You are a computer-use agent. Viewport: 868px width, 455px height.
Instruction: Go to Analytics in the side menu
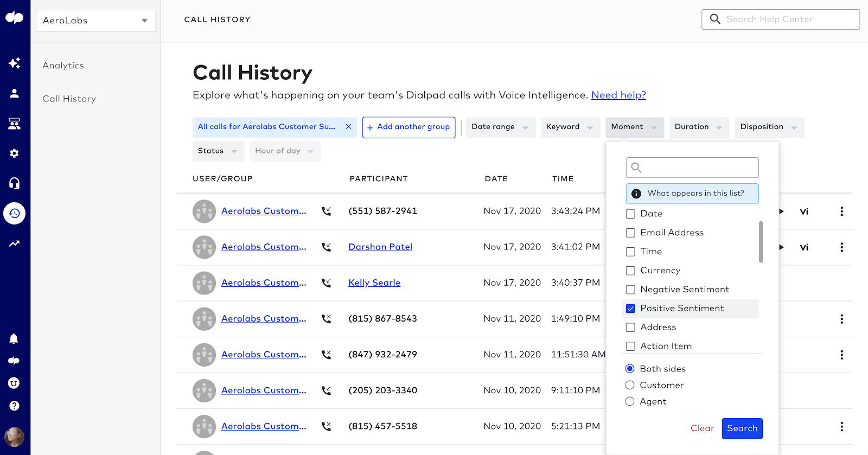point(63,66)
